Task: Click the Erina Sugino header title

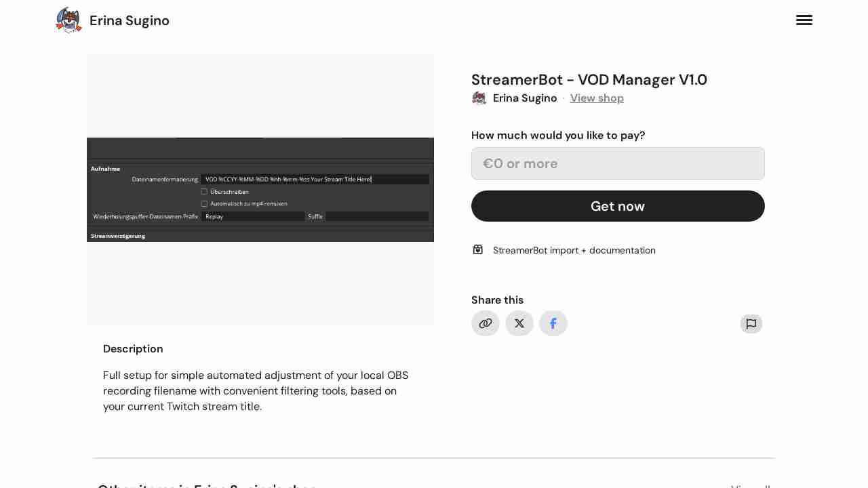Action: 130,20
